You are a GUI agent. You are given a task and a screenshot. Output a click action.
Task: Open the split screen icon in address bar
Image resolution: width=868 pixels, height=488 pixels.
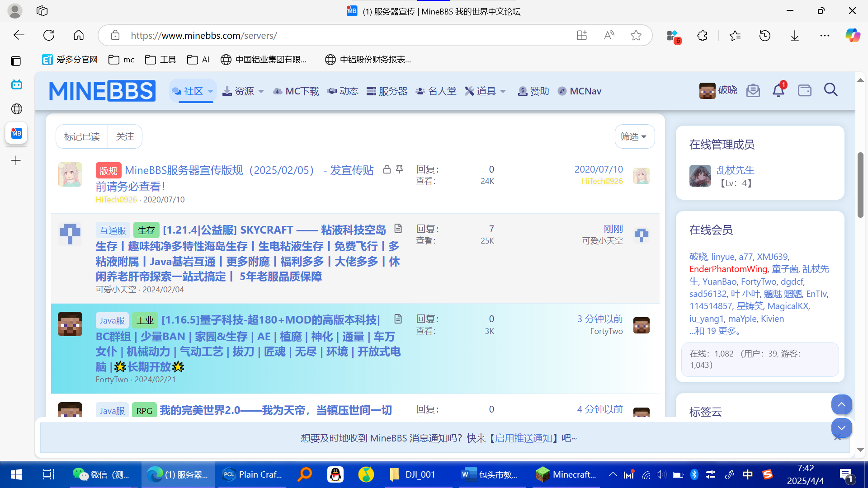pyautogui.click(x=582, y=35)
